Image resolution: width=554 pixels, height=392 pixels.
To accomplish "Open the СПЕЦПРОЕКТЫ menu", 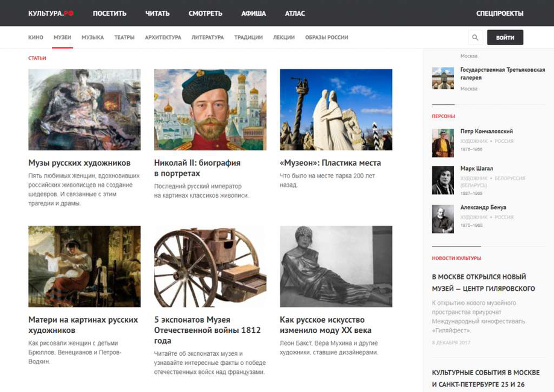I will [x=500, y=13].
